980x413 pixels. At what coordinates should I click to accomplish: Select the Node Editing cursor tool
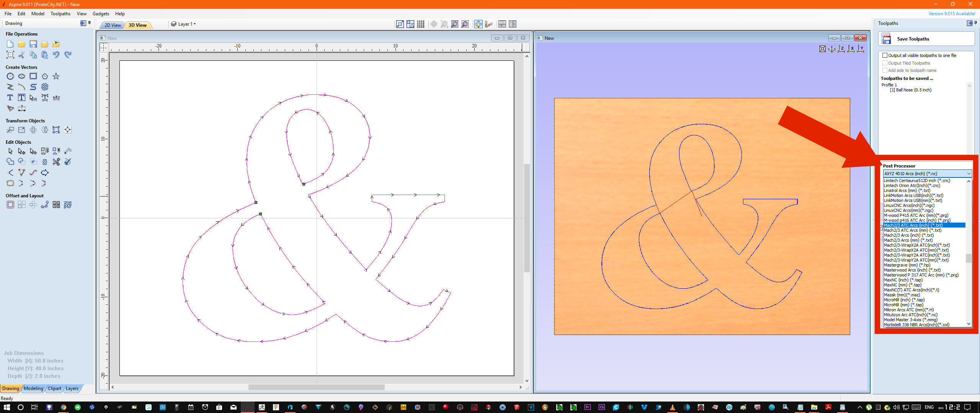pyautogui.click(x=22, y=151)
